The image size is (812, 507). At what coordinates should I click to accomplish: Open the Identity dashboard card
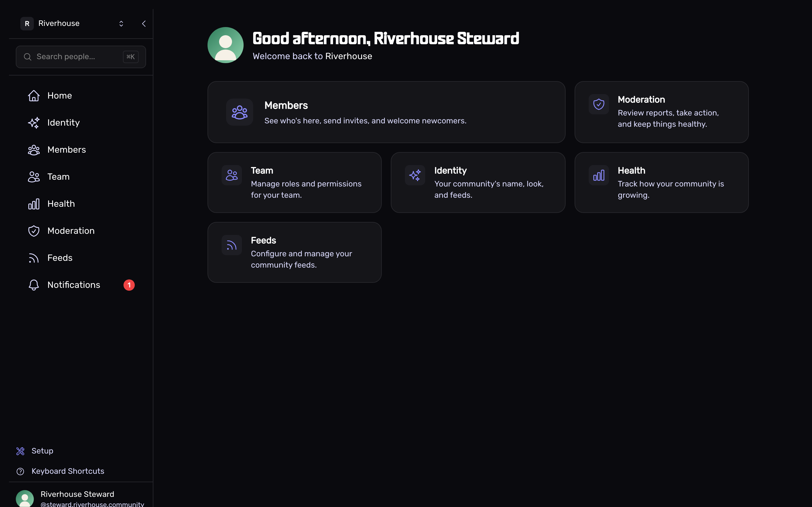tap(478, 183)
